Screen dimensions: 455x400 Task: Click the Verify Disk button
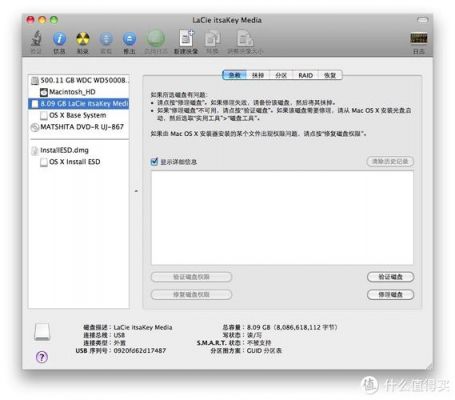click(390, 277)
